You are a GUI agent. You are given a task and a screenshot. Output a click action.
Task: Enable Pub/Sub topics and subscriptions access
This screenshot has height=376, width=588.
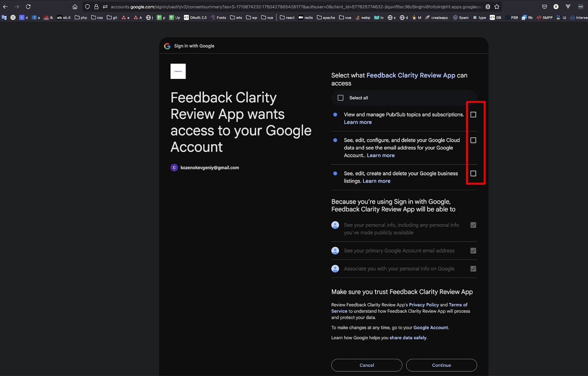pos(473,115)
